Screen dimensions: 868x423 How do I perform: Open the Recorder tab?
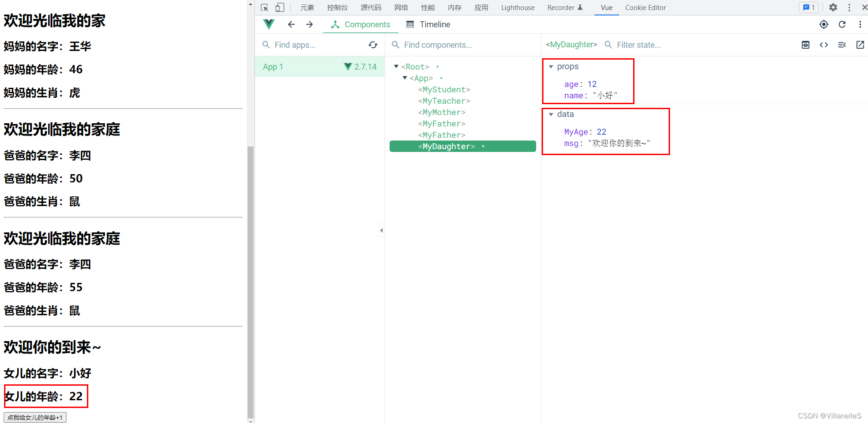(x=565, y=8)
